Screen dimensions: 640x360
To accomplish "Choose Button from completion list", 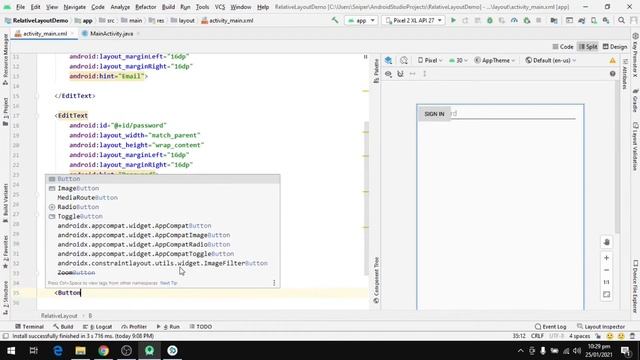I will pos(162,179).
